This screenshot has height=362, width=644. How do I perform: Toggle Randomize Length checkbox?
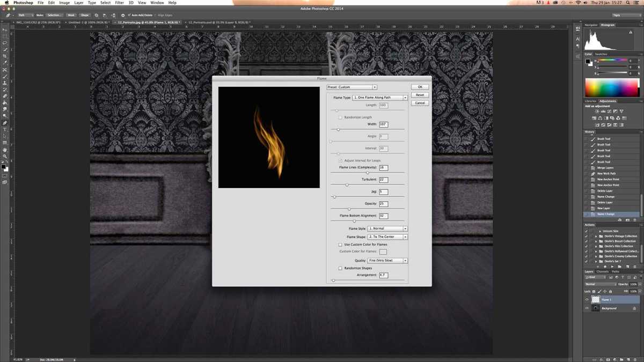[x=340, y=117]
